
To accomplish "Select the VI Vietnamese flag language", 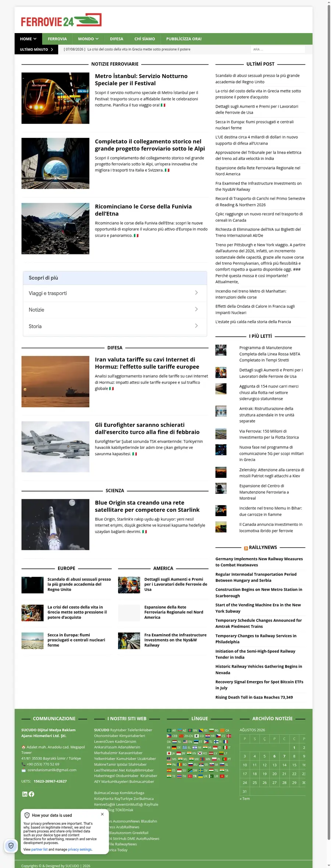I will (x=224, y=776).
